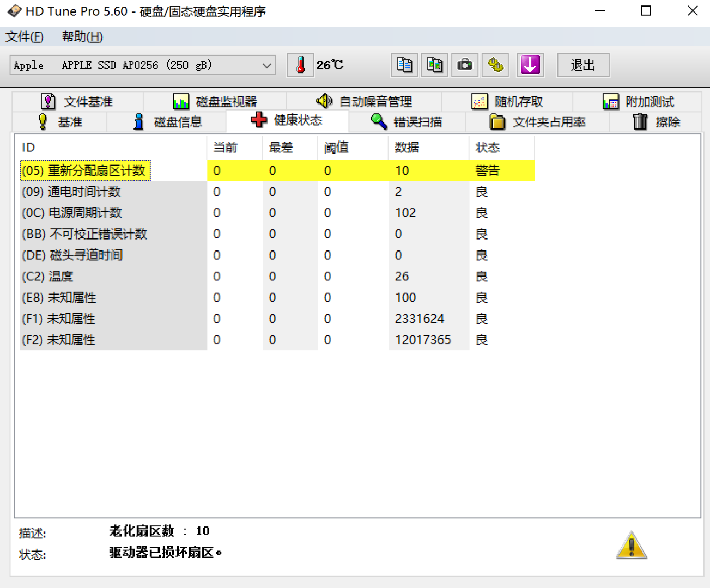Select the (F2) 未知属性 row

pyautogui.click(x=277, y=340)
